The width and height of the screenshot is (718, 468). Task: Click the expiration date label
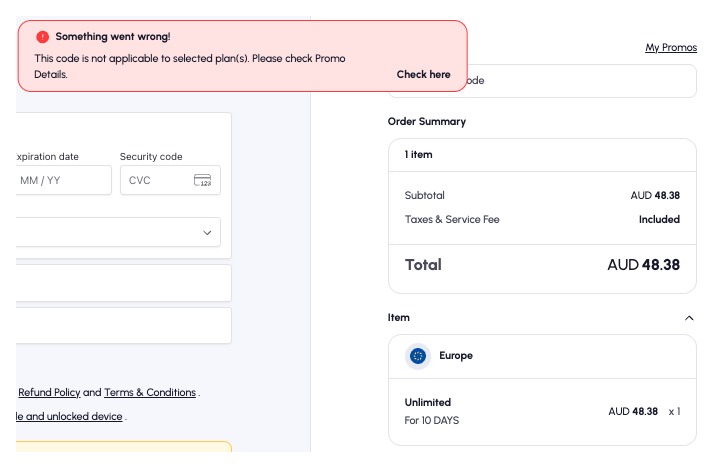pyautogui.click(x=48, y=157)
